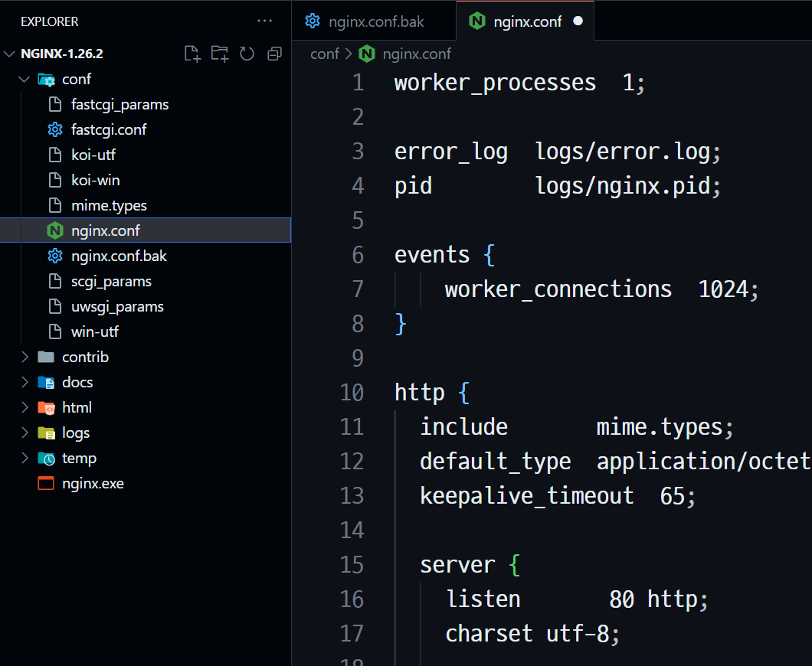Viewport: 812px width, 666px height.
Task: Click the file icon beside mime.types
Action: [55, 205]
